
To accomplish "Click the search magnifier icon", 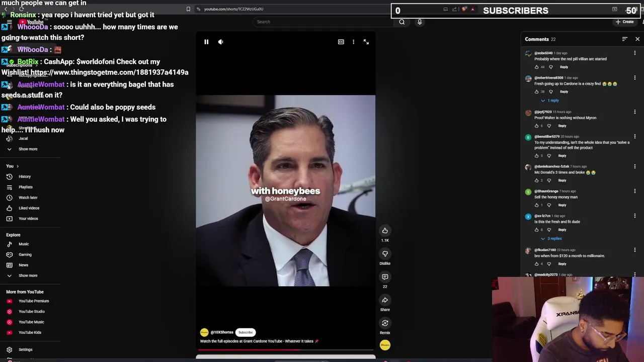I will tap(401, 22).
